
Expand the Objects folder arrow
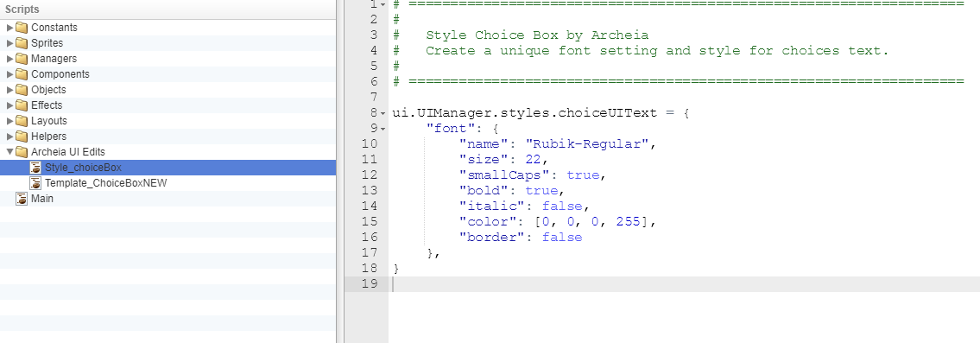coord(9,90)
